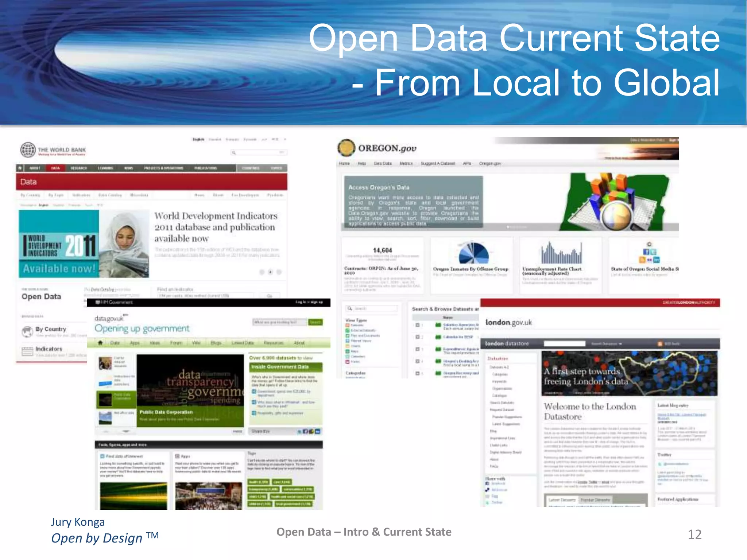This screenshot has height=560, width=747.
Task: Toggle the Oregon Datasets view type checkbox
Action: [348, 325]
